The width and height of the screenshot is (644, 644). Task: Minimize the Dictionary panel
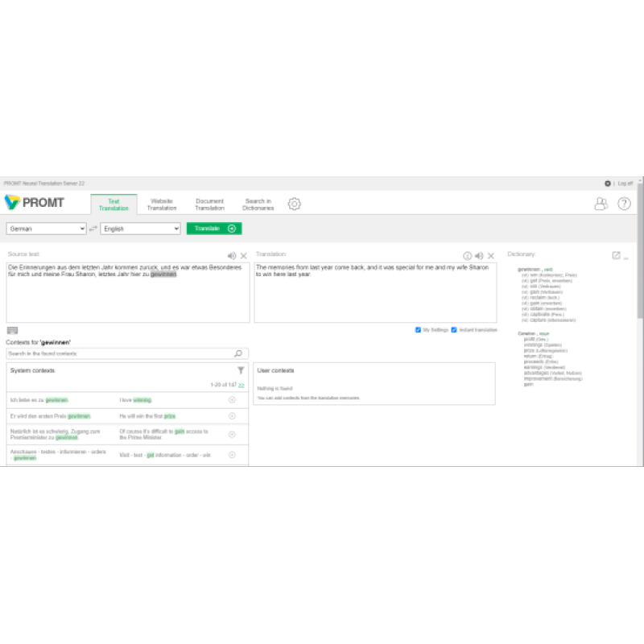626,258
